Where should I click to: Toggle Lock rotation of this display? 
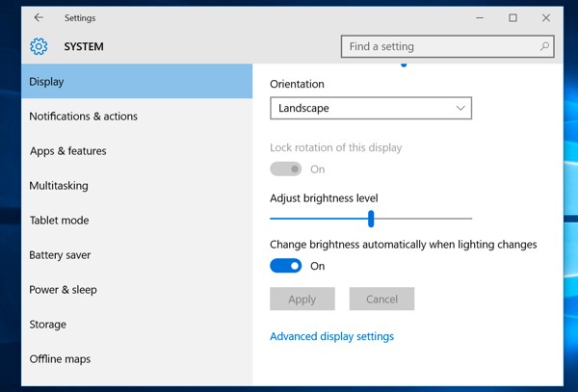[x=286, y=170]
